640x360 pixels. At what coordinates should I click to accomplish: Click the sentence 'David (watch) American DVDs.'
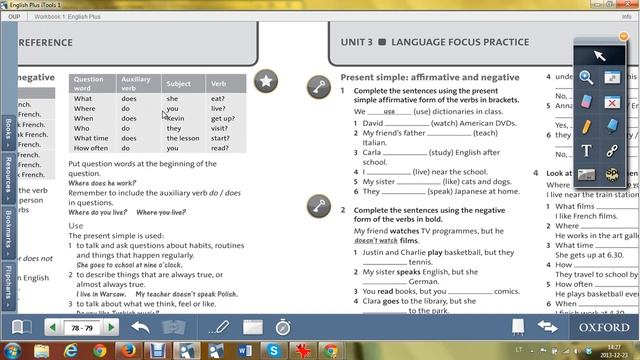[x=440, y=123]
